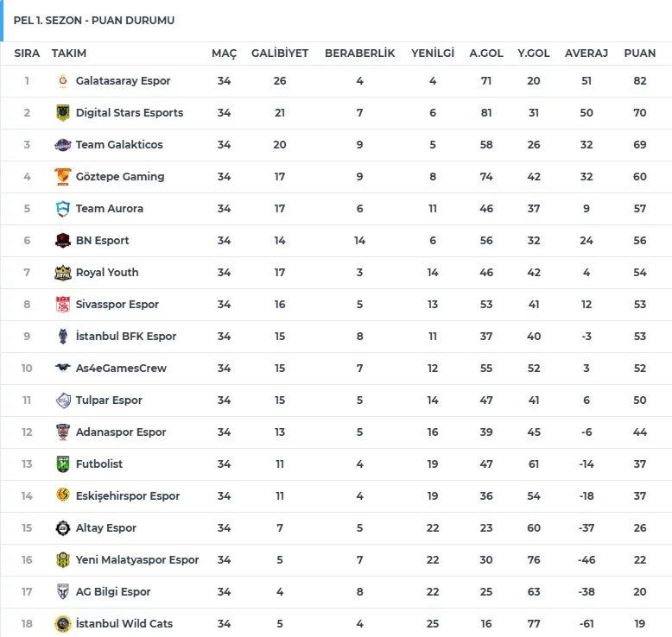Click the Sivasspor Espor logo icon
This screenshot has width=672, height=637.
[x=62, y=305]
